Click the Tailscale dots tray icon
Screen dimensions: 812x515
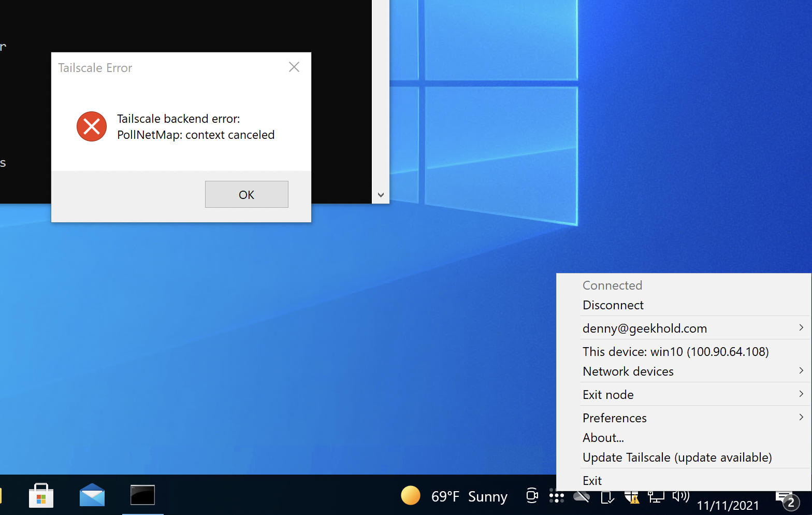click(557, 496)
